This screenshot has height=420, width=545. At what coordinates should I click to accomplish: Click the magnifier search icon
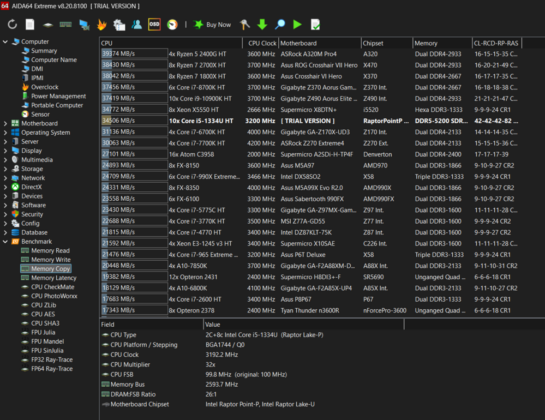coord(280,24)
